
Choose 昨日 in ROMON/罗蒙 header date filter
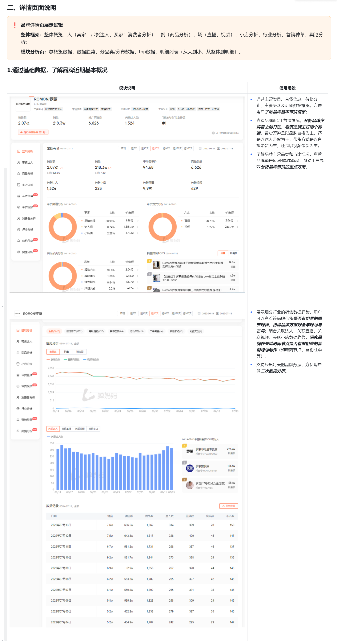[122, 313]
